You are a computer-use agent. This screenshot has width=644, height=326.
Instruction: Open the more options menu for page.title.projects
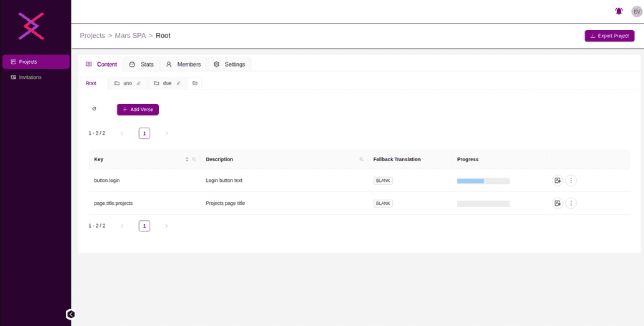(571, 203)
